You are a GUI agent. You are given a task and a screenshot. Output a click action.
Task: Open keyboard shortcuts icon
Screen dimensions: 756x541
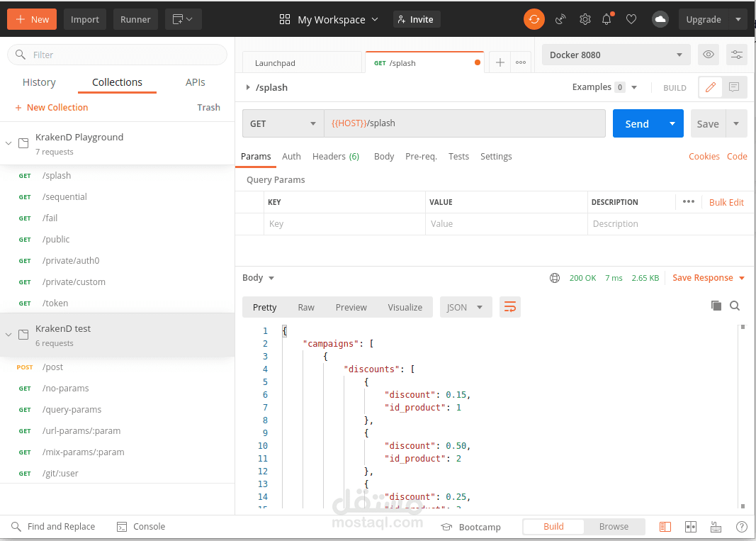(716, 527)
